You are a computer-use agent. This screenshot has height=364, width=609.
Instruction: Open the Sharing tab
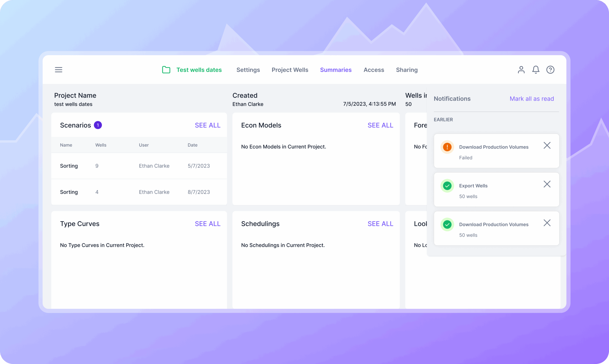(407, 70)
